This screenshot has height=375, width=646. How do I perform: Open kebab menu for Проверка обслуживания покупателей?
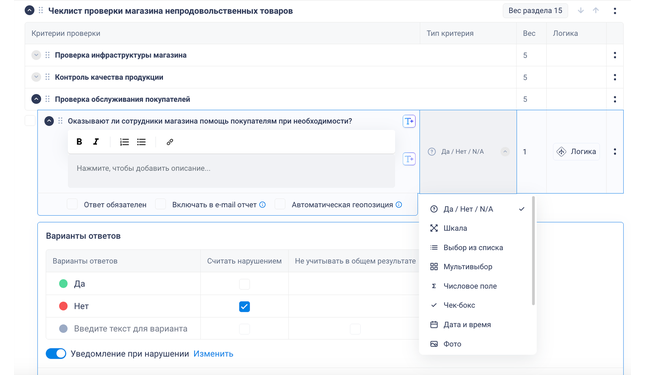(x=615, y=99)
